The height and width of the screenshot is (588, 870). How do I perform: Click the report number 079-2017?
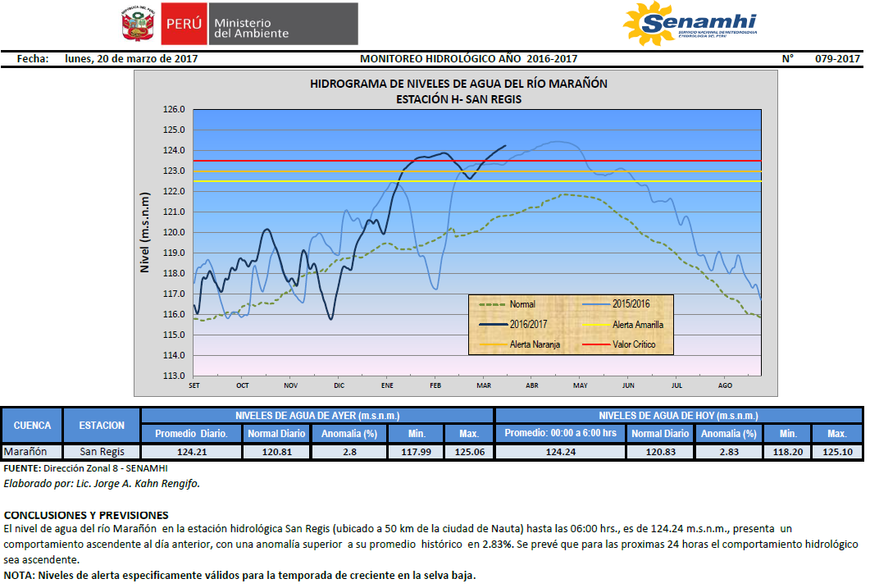[837, 59]
